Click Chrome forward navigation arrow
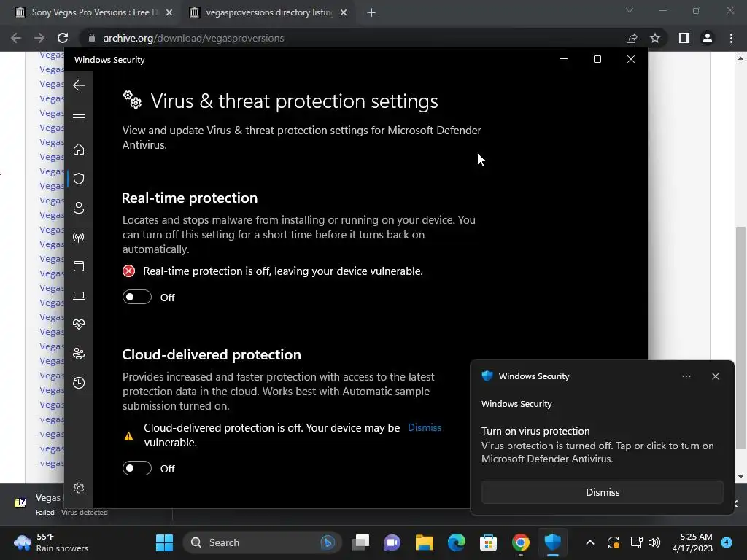The height and width of the screenshot is (560, 747). tap(39, 38)
